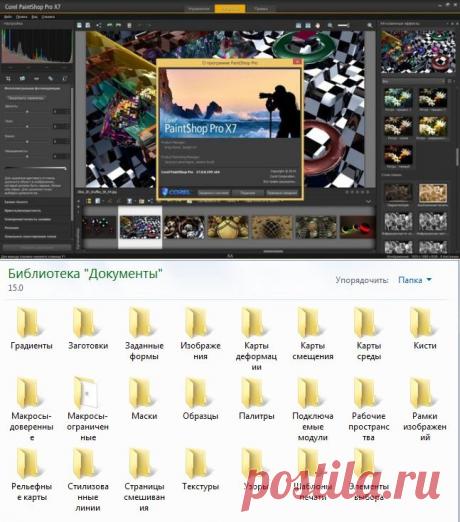Open the Рабочие пространства folder
The image size is (460, 522).
(369, 409)
